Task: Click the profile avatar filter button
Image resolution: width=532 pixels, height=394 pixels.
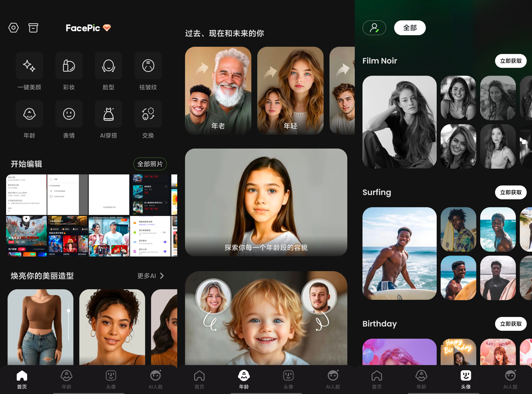Action: (x=374, y=28)
